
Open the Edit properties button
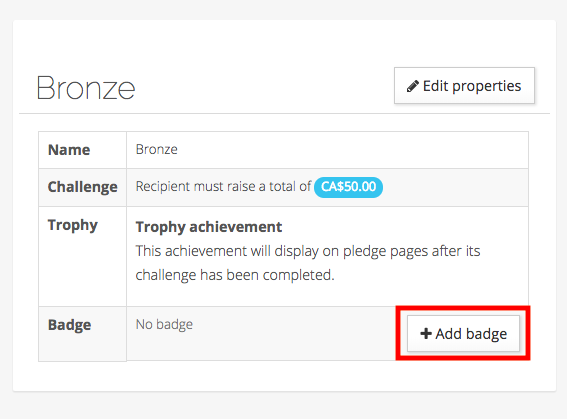(464, 86)
